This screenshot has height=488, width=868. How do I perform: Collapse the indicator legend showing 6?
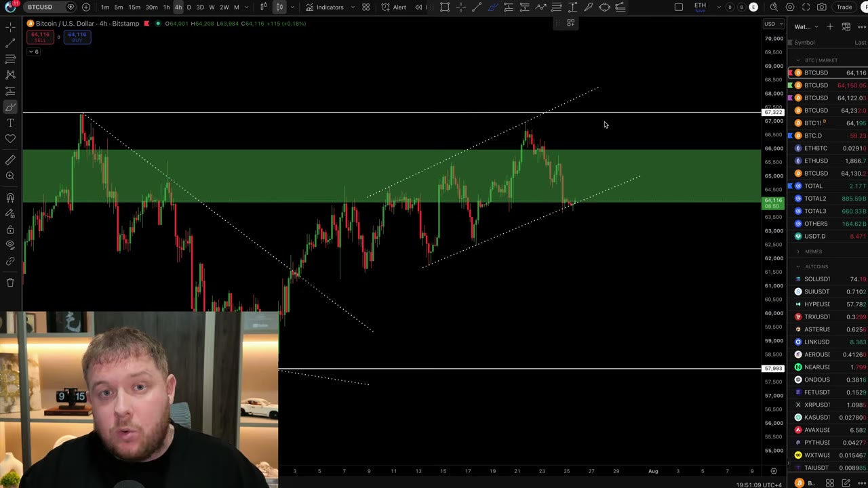point(33,52)
